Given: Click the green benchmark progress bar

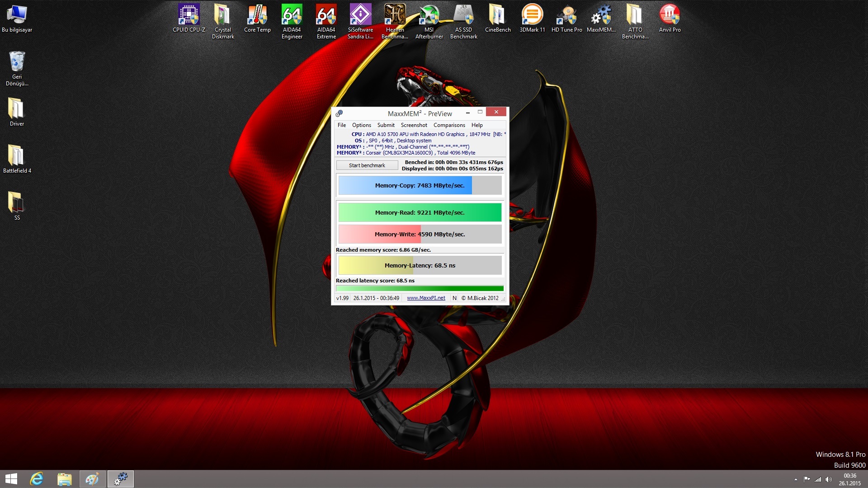Looking at the screenshot, I should [420, 288].
